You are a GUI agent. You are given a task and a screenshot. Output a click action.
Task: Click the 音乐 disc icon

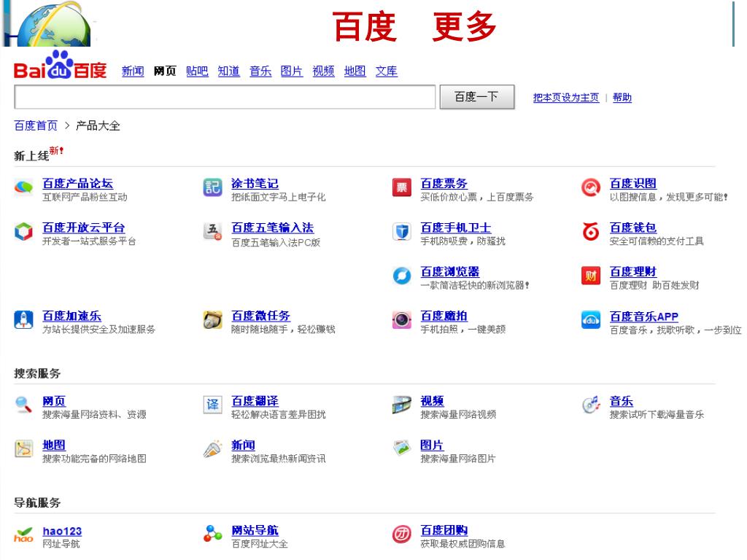point(591,405)
